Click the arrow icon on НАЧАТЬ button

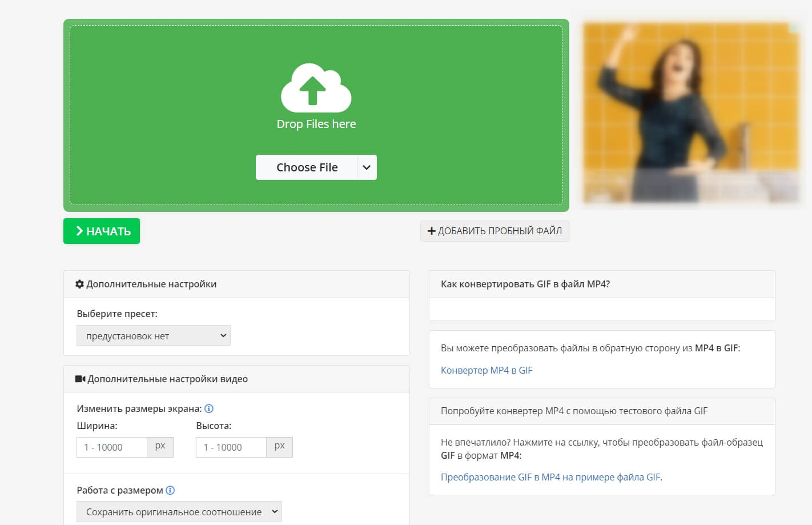(79, 231)
